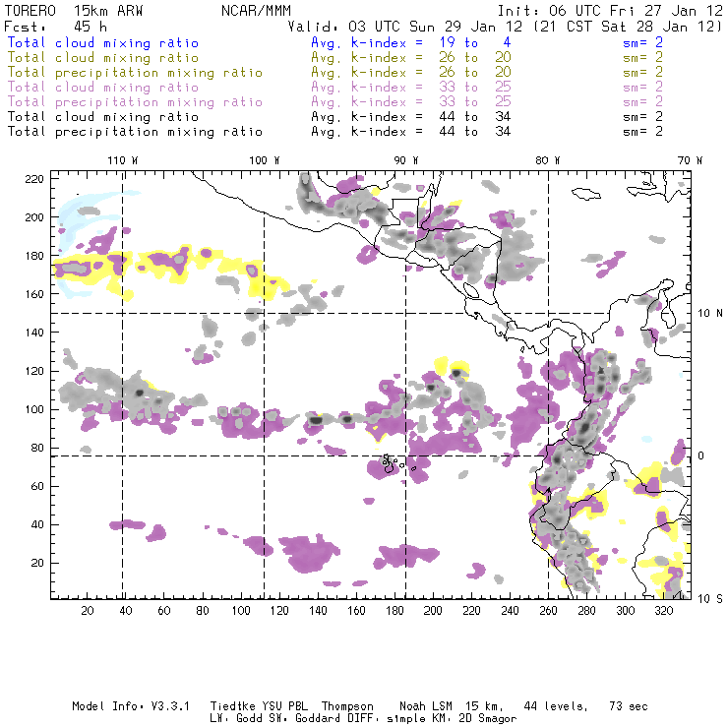728x728 pixels.
Task: Click the black "Total precipitation mixing ratio" legend line
Action: point(135,132)
